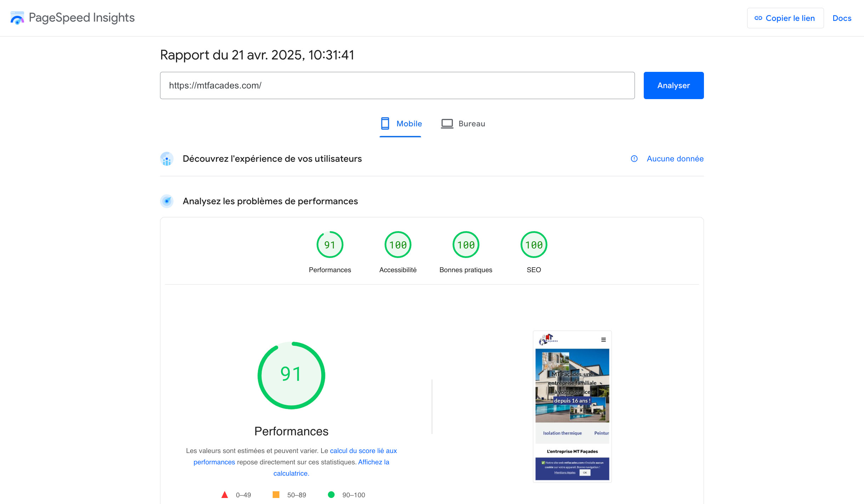Click the PageSpeed Insights logo icon
Viewport: 864px width, 504px height.
tap(17, 17)
